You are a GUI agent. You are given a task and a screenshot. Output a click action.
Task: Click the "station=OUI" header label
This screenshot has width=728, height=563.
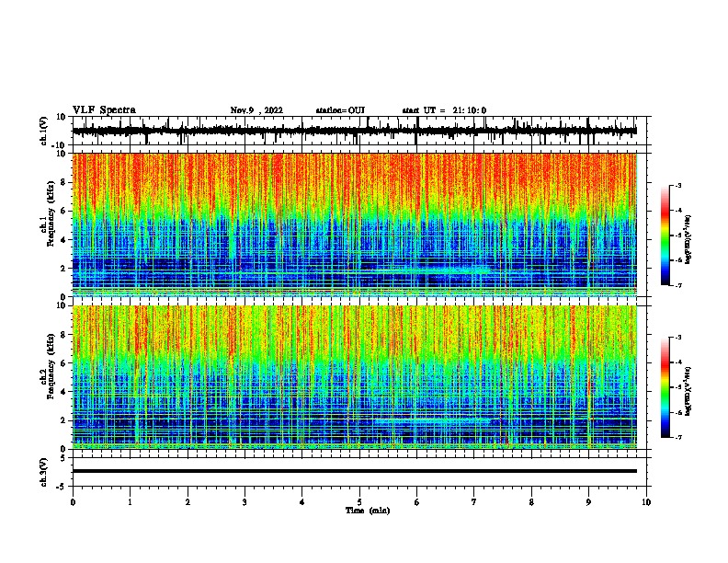[x=340, y=110]
